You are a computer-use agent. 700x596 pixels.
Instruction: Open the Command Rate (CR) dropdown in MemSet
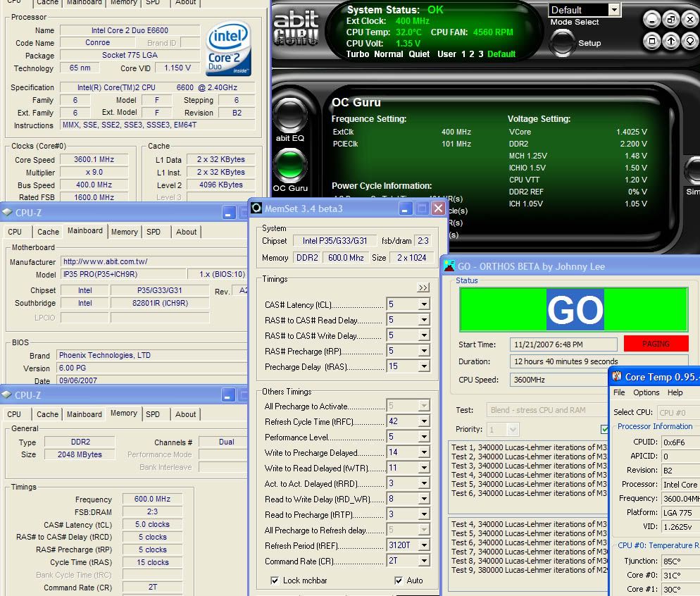pyautogui.click(x=424, y=561)
